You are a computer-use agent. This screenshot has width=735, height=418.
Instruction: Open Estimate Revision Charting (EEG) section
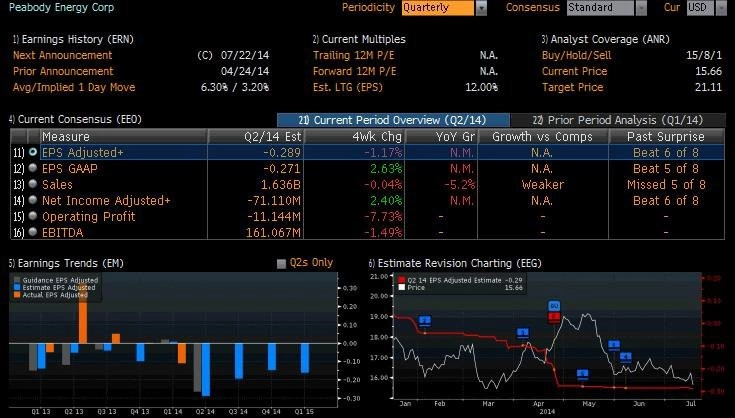coord(455,263)
